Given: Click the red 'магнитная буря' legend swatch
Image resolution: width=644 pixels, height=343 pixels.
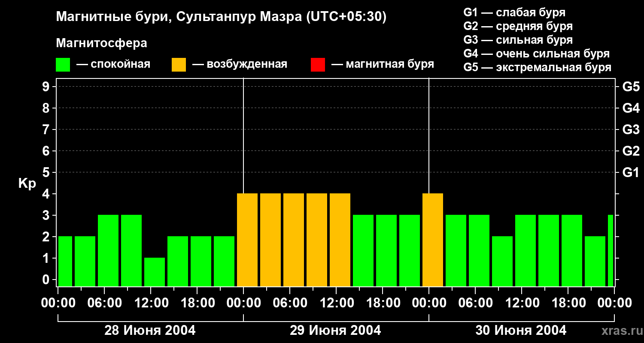Looking at the screenshot, I should tap(318, 65).
